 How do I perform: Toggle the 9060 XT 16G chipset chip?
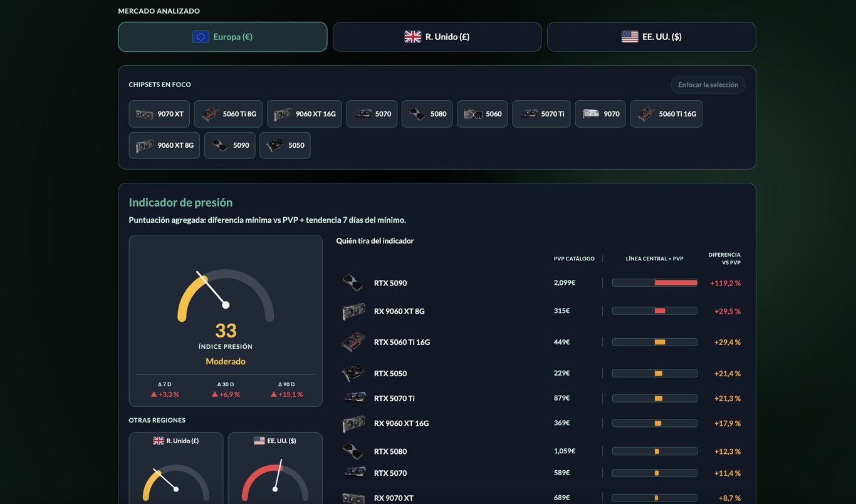pos(305,114)
